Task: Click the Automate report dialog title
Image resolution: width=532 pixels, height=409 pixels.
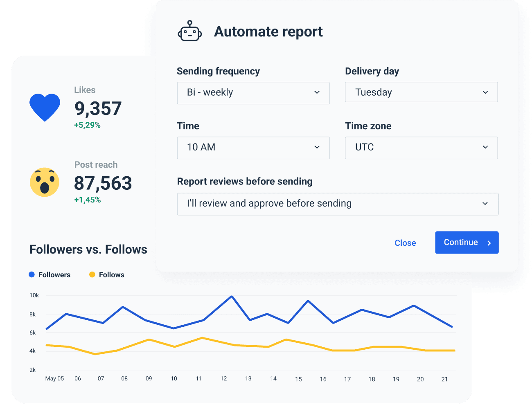Action: [x=268, y=31]
